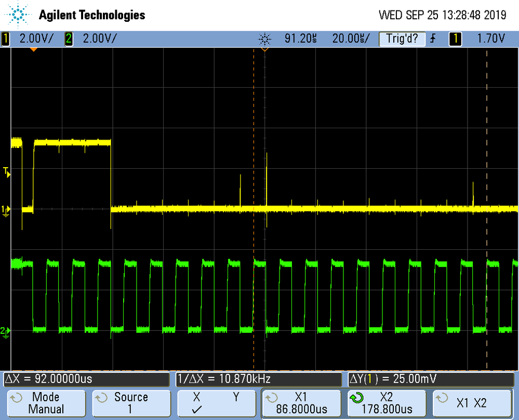Click the trigger level T marker
Viewport: 519px width, 420px height.
pyautogui.click(x=7, y=172)
